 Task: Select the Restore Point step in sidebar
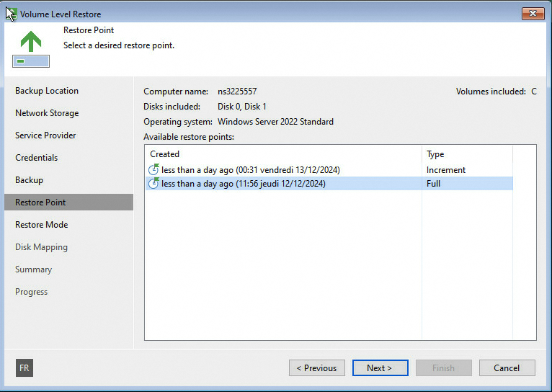click(x=40, y=202)
